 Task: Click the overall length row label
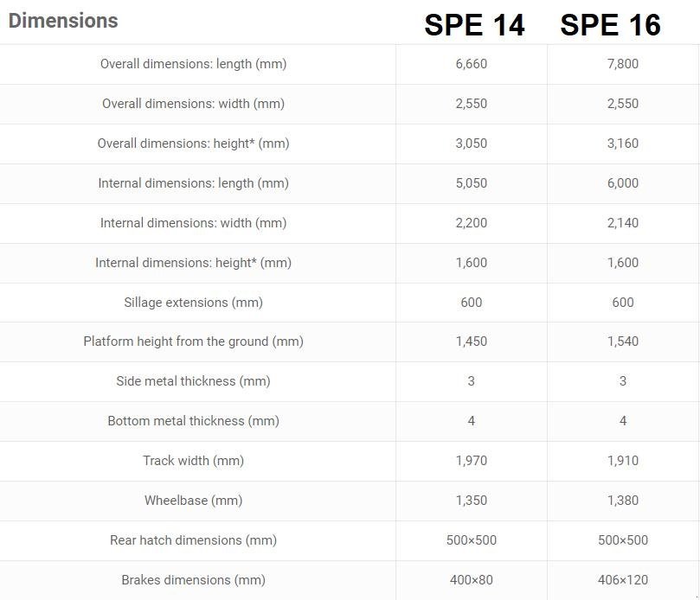(x=193, y=64)
